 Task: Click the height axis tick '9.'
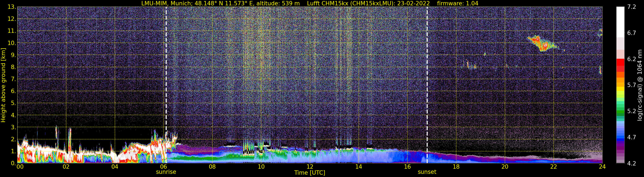point(13,55)
